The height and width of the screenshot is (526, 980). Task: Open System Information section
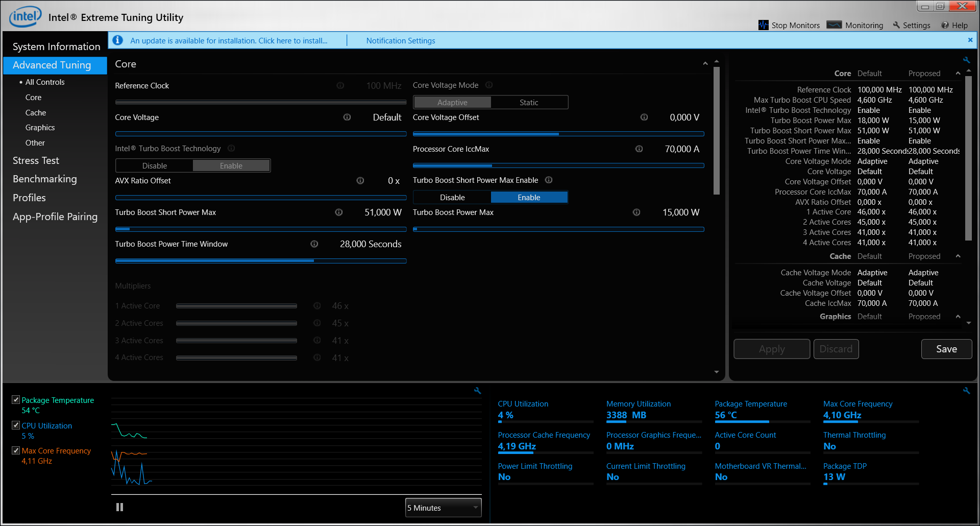[x=56, y=46]
